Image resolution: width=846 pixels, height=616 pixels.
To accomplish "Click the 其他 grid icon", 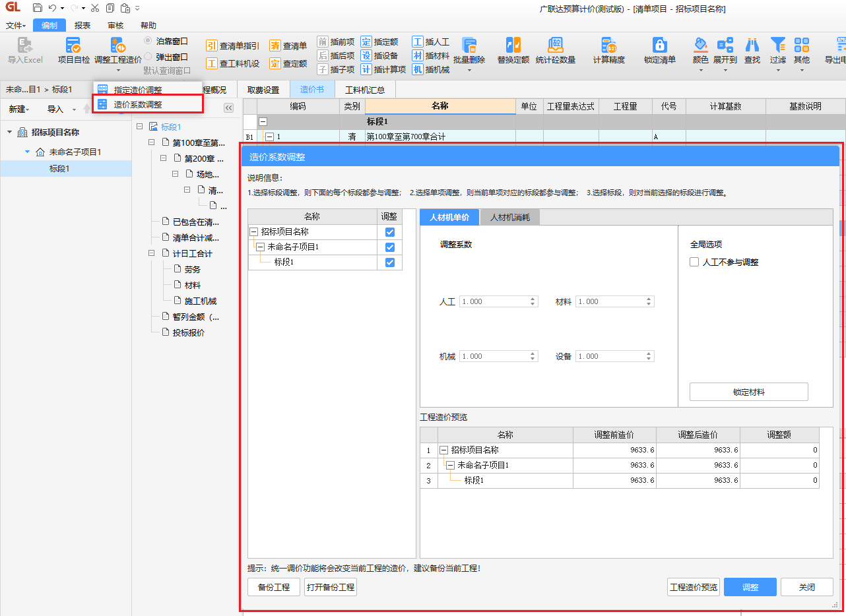I will point(802,45).
